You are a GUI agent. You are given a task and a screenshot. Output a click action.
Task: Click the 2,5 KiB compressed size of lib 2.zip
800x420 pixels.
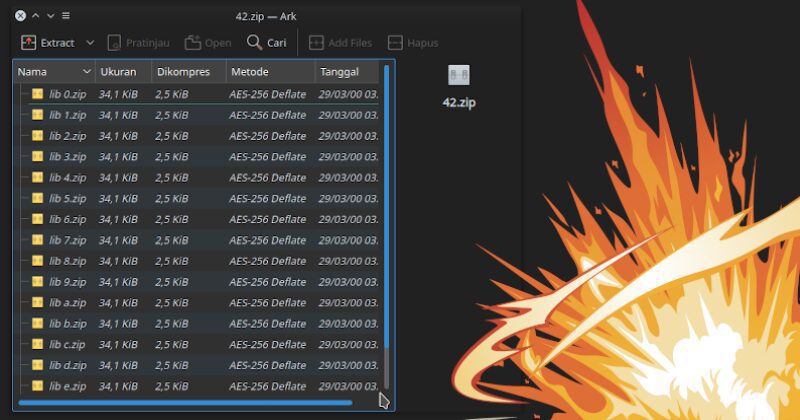pos(172,136)
